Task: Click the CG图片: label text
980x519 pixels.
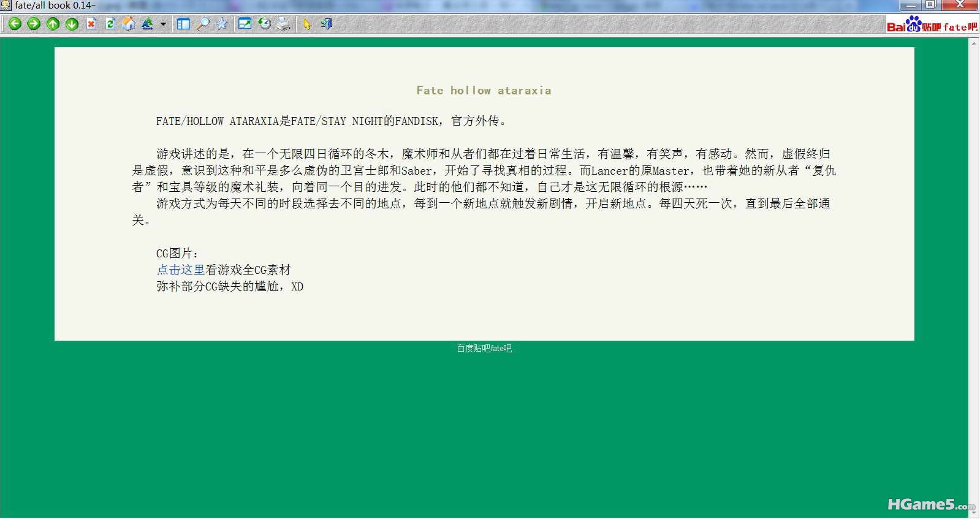Action: coord(178,253)
